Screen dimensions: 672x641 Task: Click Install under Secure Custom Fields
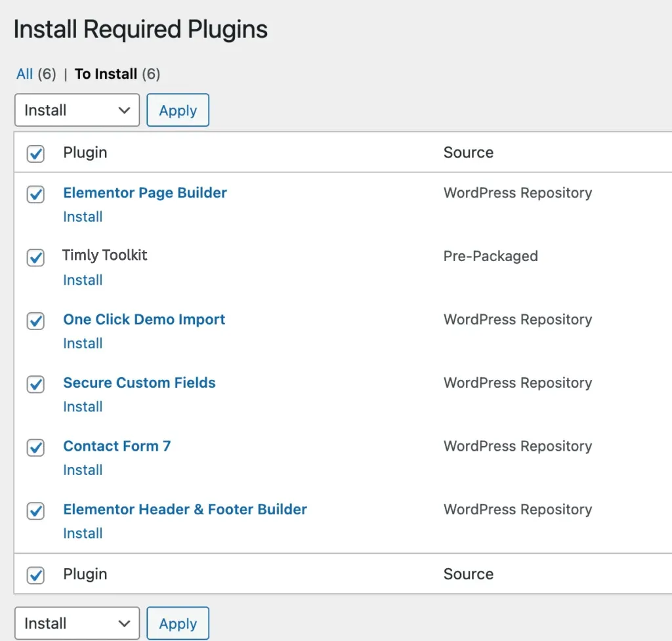coord(83,407)
